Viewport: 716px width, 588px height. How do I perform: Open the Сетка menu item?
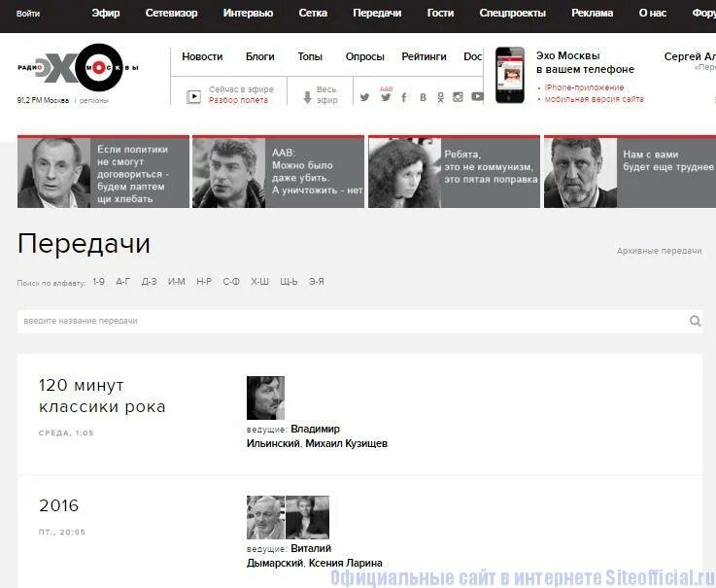(x=313, y=14)
